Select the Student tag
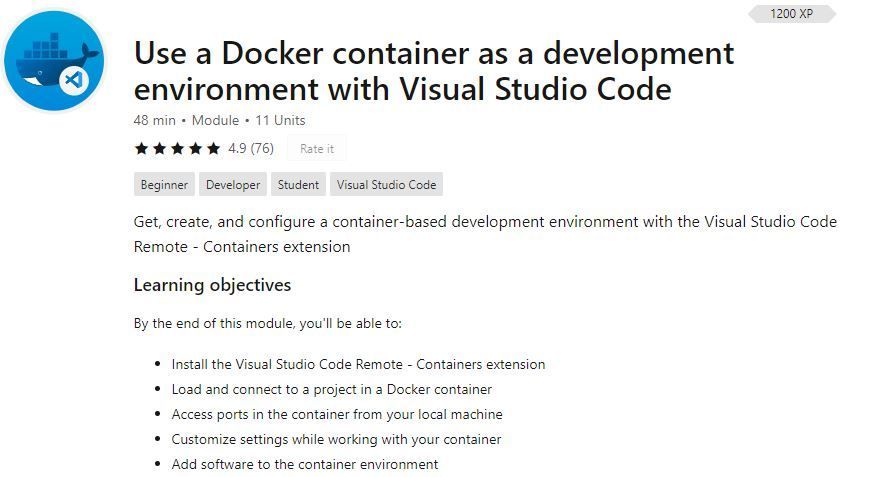The image size is (869, 477). 298,184
